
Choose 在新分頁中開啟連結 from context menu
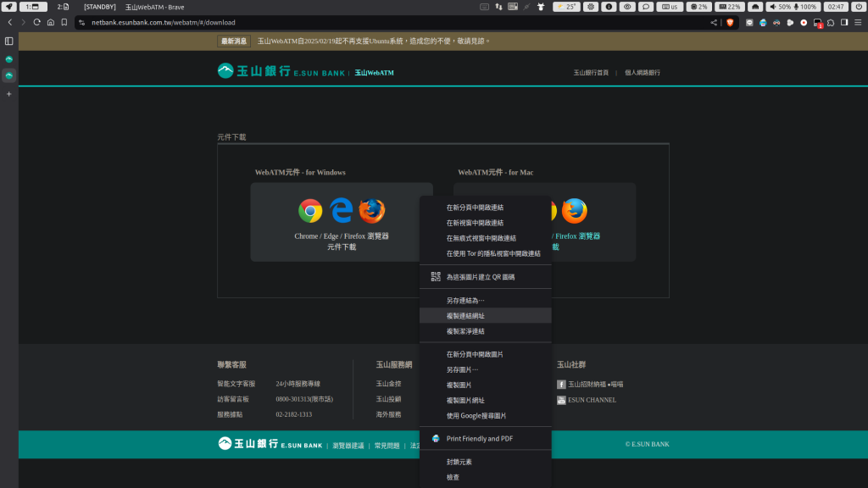(x=486, y=208)
